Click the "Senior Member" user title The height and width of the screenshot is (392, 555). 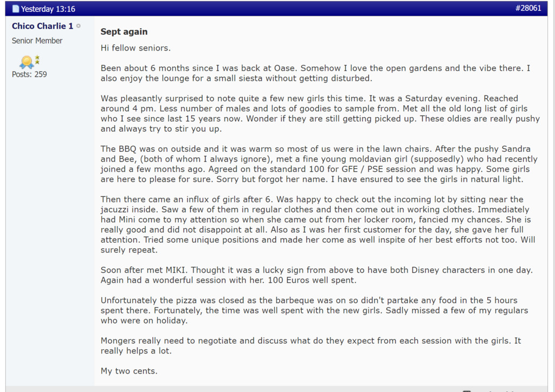pos(37,41)
